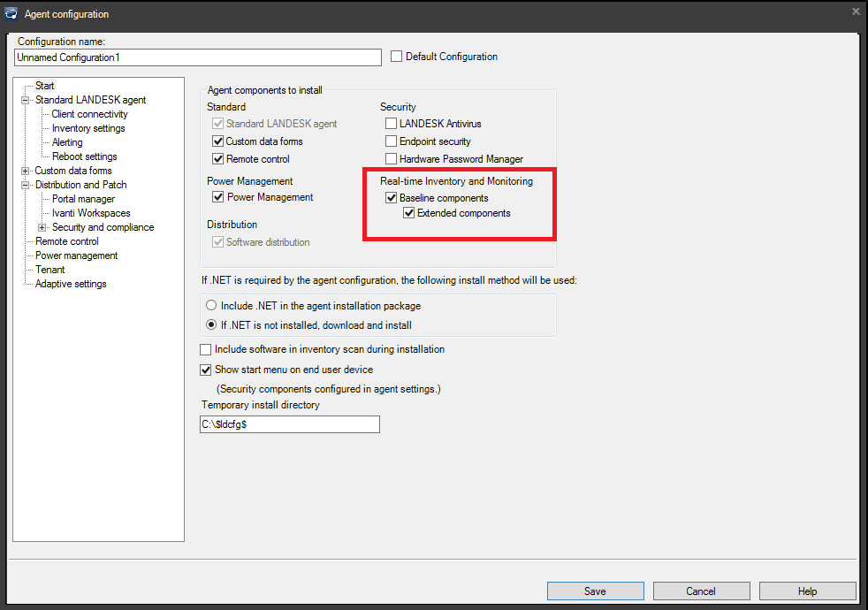Screen dimensions: 868x610
Task: Click the Save button
Action: click(x=595, y=591)
